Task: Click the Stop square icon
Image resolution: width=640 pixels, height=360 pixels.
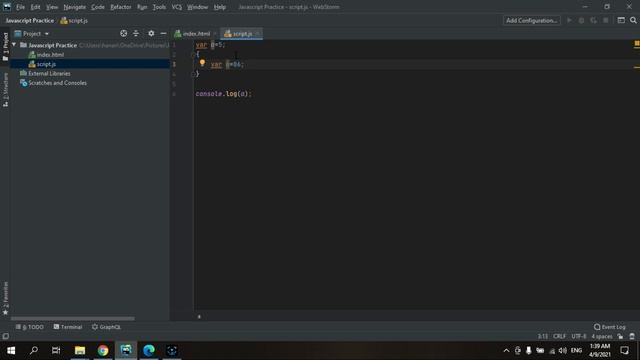Action: click(x=606, y=20)
